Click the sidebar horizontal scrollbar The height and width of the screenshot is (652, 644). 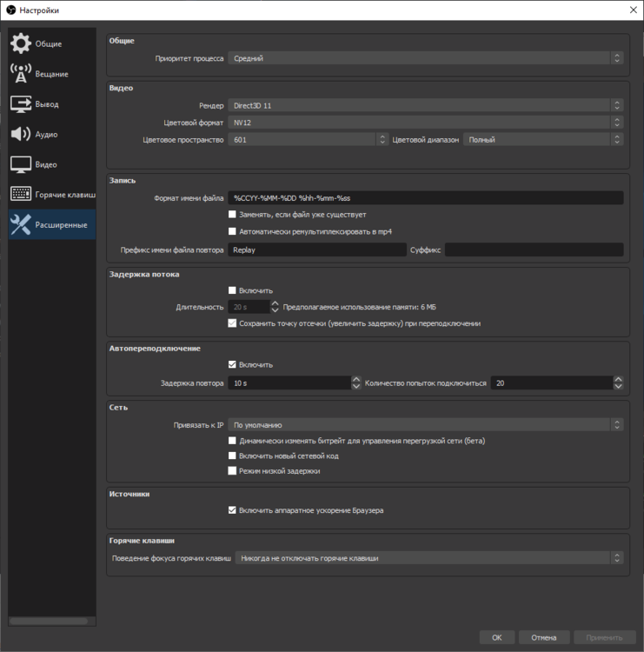(x=49, y=621)
